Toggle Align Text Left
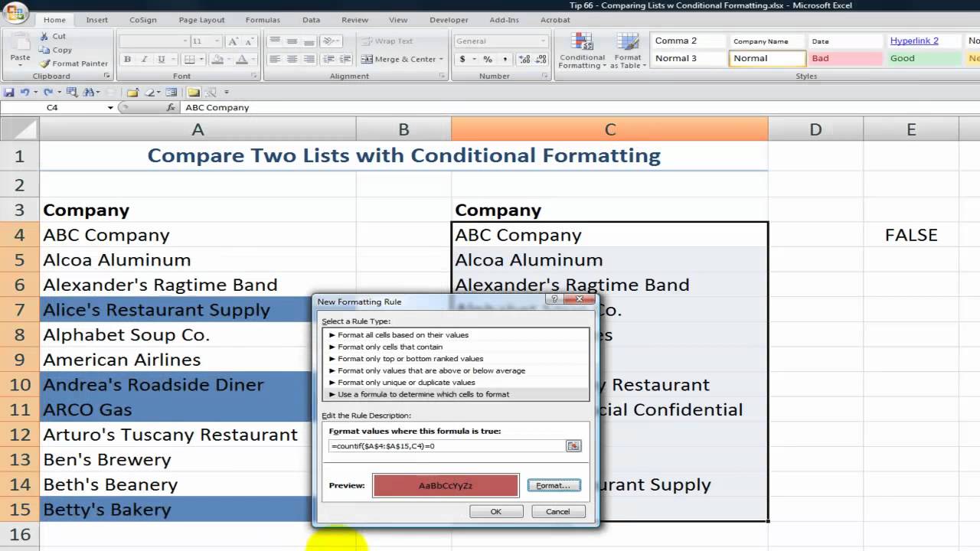 click(274, 59)
